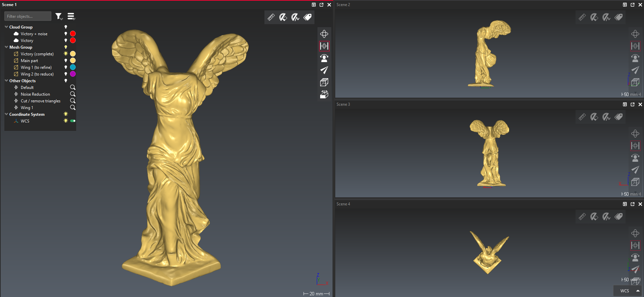Open the 3D cube view orientation icon in Scene 1

[324, 82]
